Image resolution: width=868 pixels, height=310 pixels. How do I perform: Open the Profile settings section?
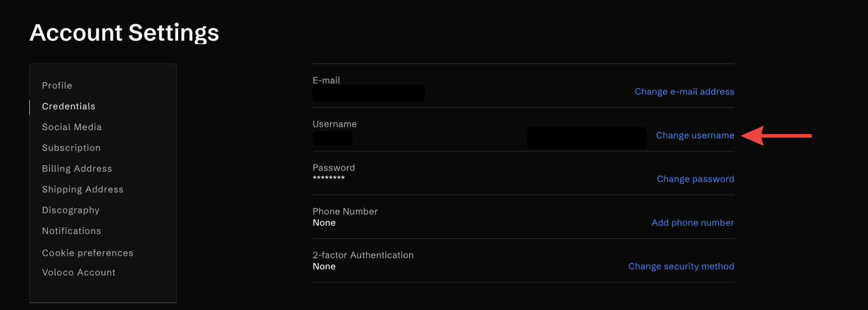tap(57, 86)
